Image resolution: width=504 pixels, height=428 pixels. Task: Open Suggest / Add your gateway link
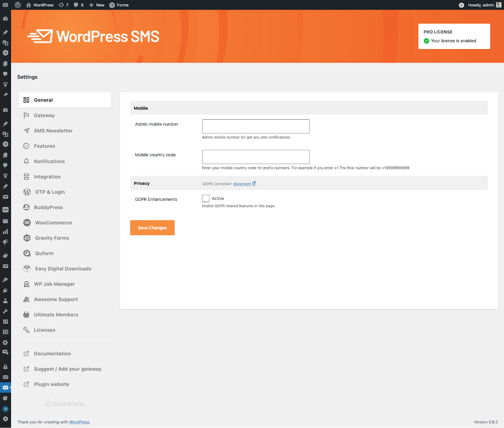tap(65, 369)
